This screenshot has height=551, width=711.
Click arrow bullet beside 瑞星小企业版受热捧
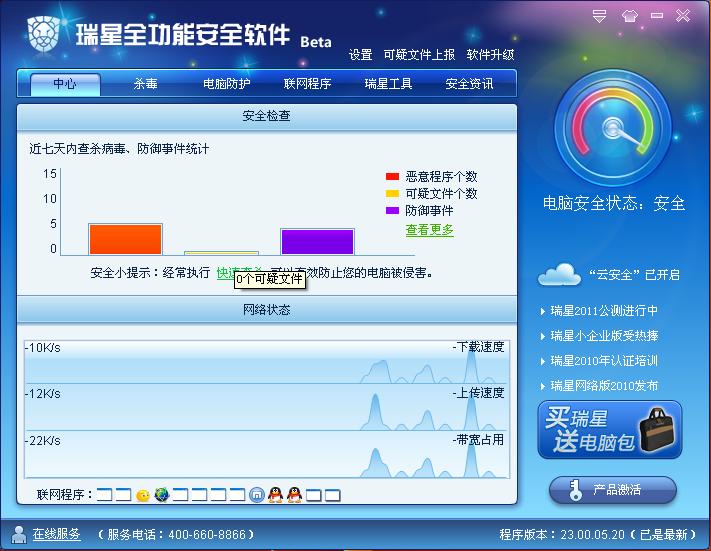click(543, 336)
